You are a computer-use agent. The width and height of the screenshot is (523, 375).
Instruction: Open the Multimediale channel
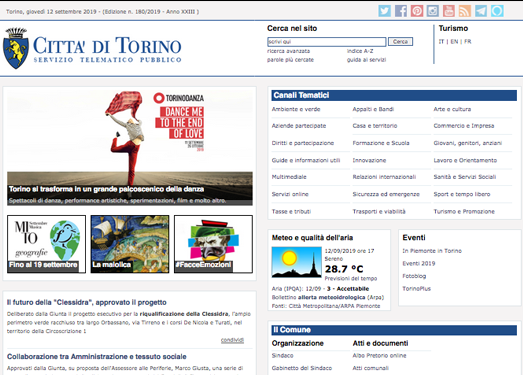(289, 177)
